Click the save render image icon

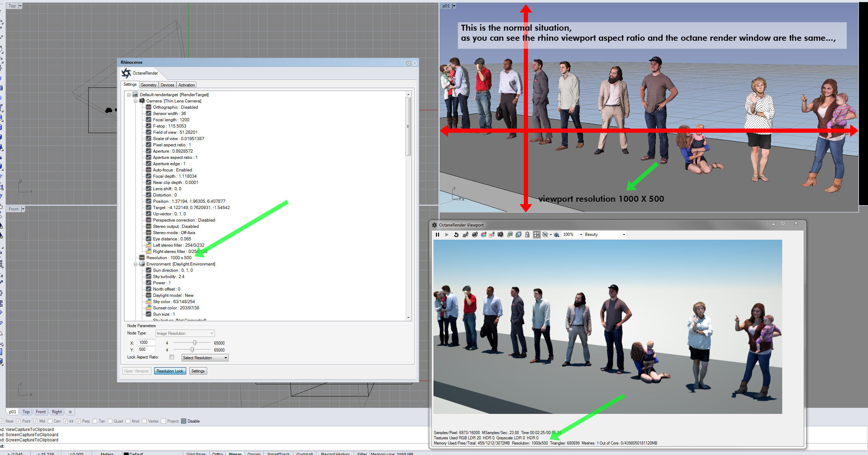coord(510,235)
